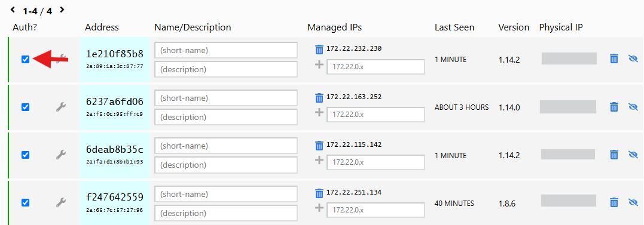Click plus icon to add IP for f247642559

(x=319, y=208)
